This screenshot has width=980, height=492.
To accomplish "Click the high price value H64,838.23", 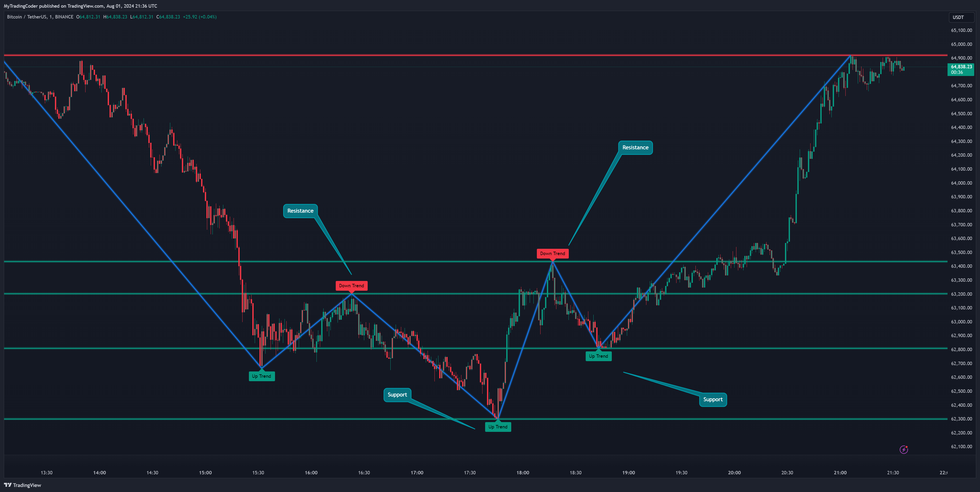I will click(115, 17).
